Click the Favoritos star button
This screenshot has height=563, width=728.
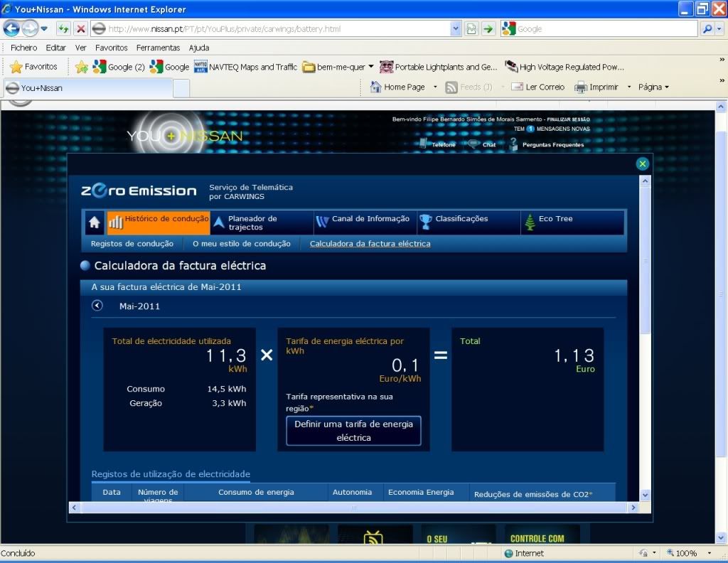pos(33,67)
